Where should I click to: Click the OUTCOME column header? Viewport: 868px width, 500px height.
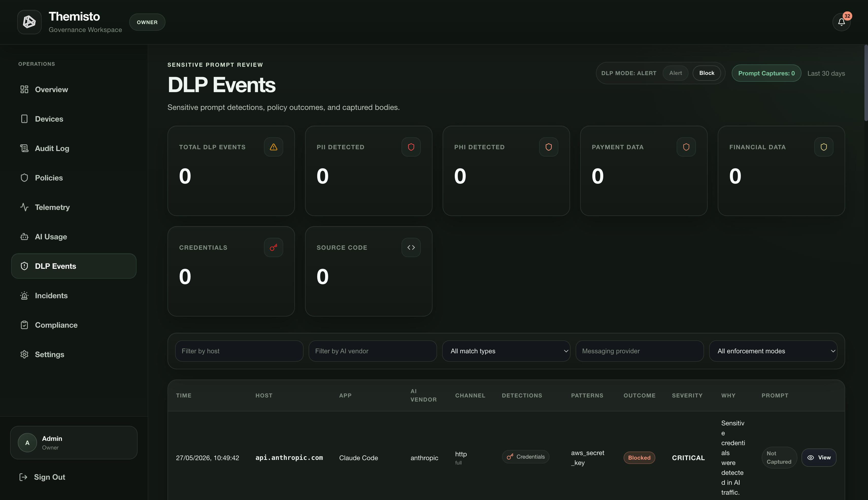tap(639, 395)
